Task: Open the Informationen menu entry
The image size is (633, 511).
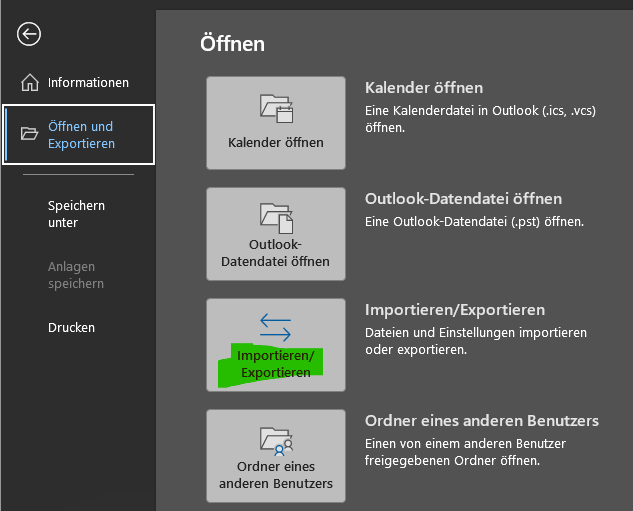Action: point(78,83)
